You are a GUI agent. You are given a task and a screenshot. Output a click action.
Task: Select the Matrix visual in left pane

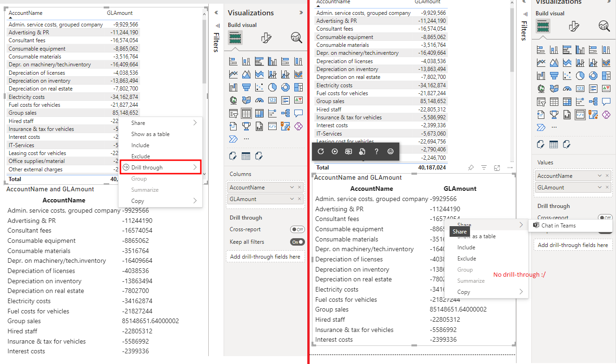[259, 113]
